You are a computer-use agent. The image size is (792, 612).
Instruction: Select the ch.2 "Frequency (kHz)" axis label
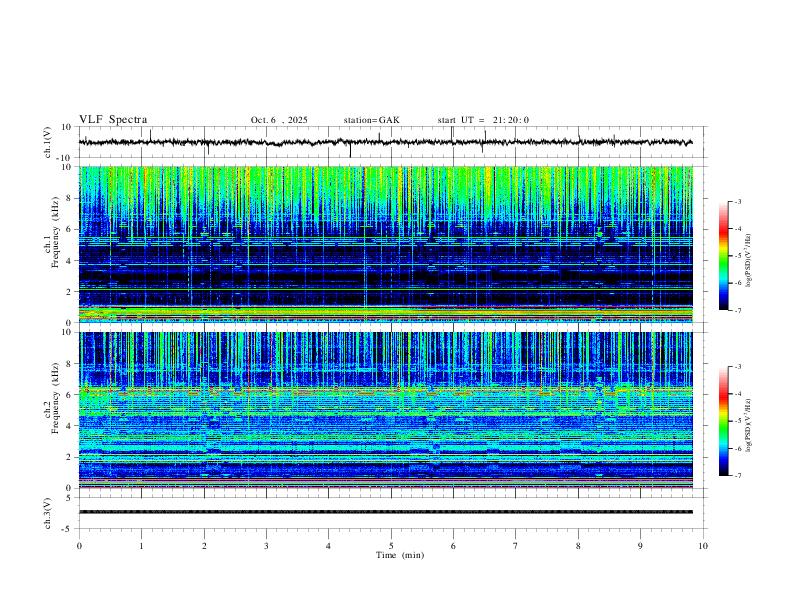click(x=55, y=398)
